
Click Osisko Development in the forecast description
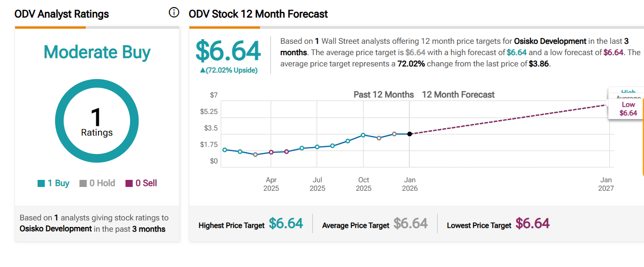tap(550, 41)
